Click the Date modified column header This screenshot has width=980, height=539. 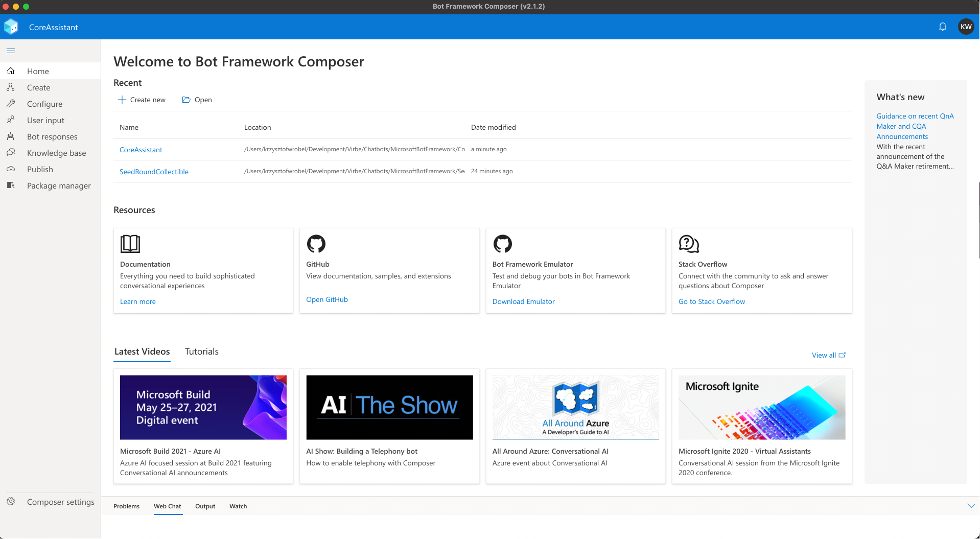coord(494,127)
